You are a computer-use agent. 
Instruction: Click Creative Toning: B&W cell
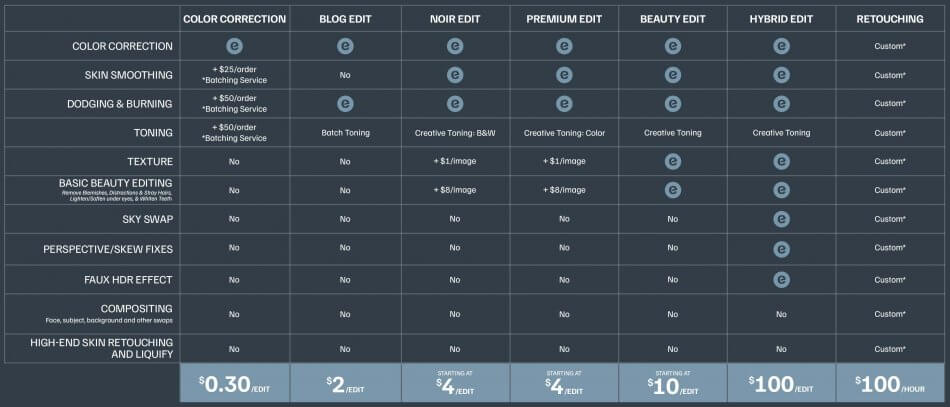(x=454, y=133)
